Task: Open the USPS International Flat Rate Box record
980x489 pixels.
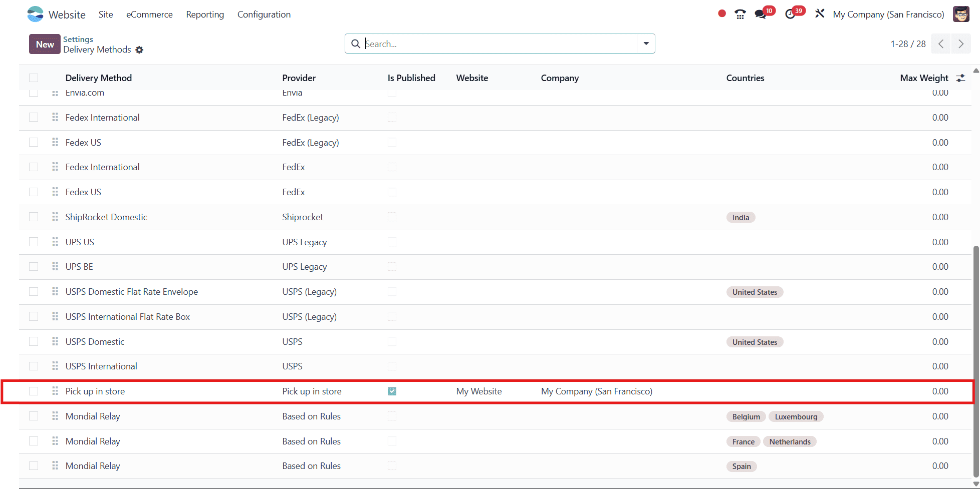Action: 128,316
